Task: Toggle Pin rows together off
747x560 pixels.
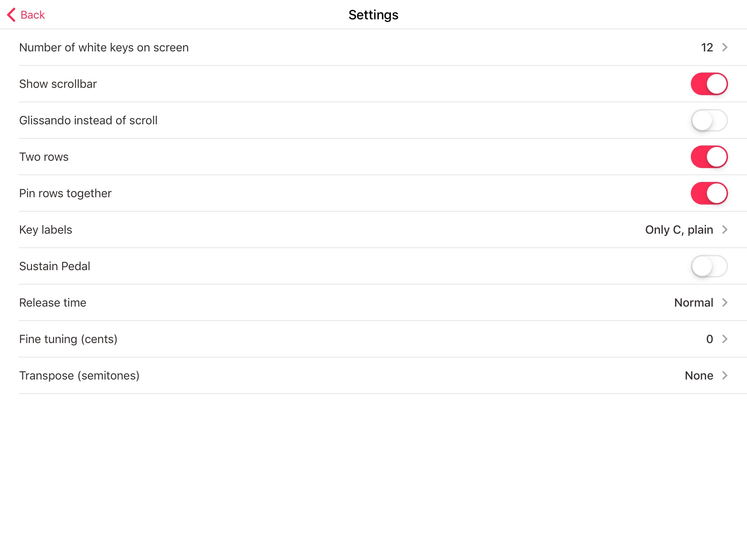Action: tap(709, 193)
